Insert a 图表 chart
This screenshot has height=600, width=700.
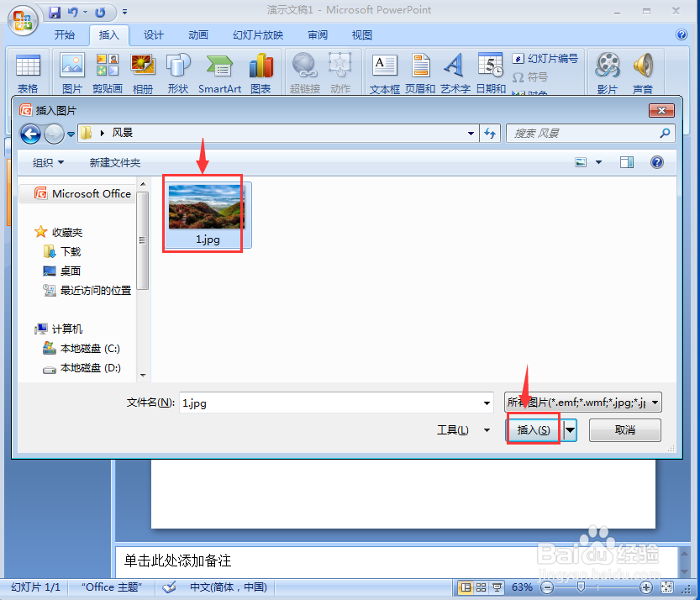coord(261,73)
